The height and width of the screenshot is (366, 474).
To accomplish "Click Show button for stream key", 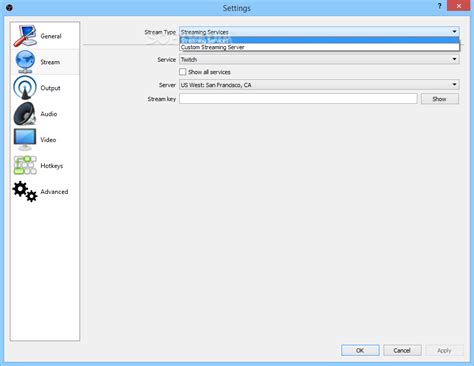I will pos(440,99).
